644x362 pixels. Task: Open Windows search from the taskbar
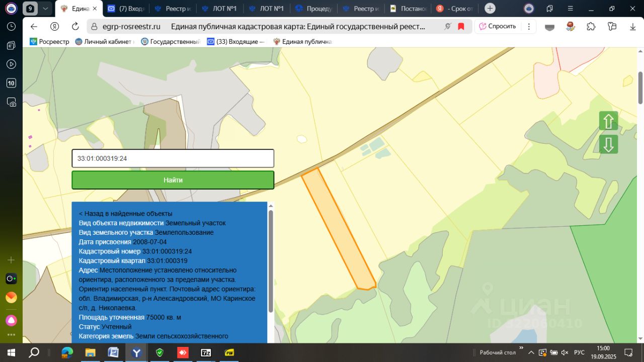34,352
